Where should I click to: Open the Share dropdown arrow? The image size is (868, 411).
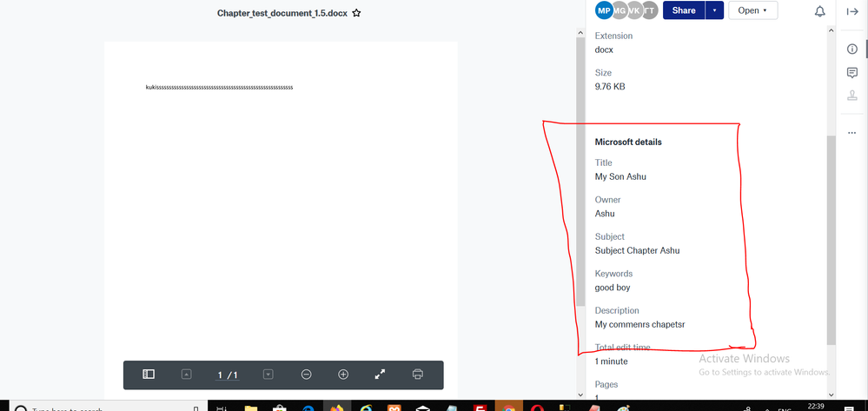[714, 10]
